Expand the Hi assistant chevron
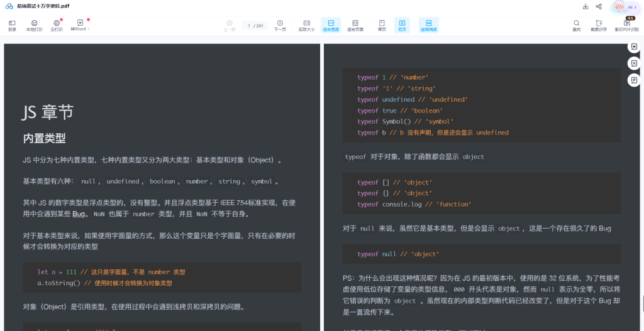This screenshot has height=331, width=644. 636,7
